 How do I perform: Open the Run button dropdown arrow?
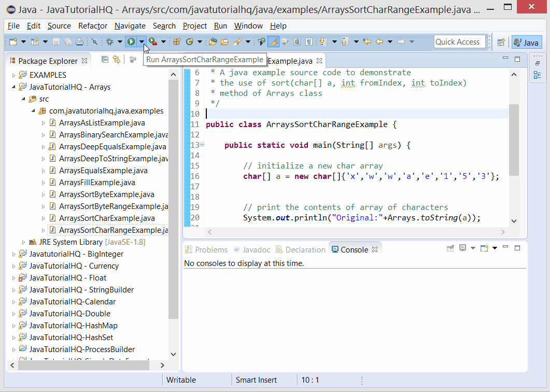(x=142, y=42)
